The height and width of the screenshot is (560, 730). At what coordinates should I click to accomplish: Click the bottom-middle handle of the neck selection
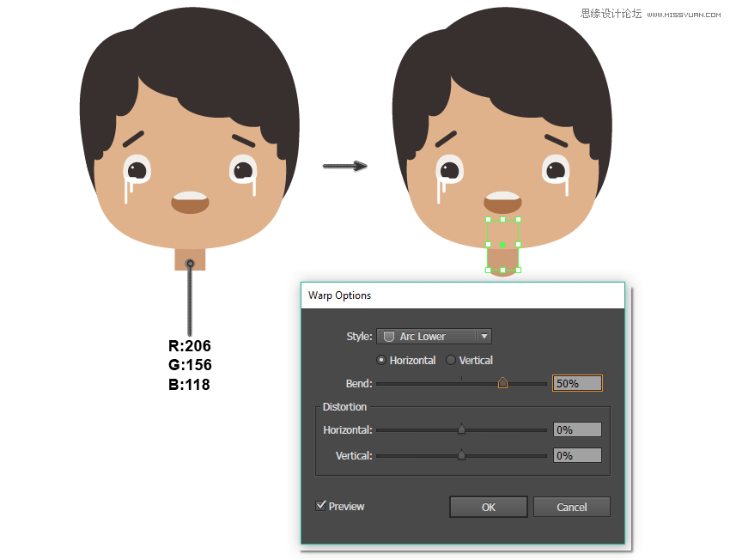click(502, 270)
